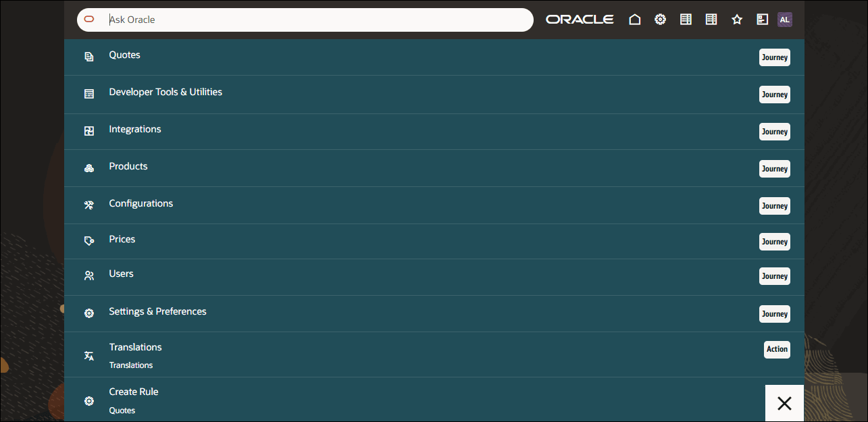The height and width of the screenshot is (422, 868).
Task: Click the Create Rule gear icon
Action: (88, 400)
